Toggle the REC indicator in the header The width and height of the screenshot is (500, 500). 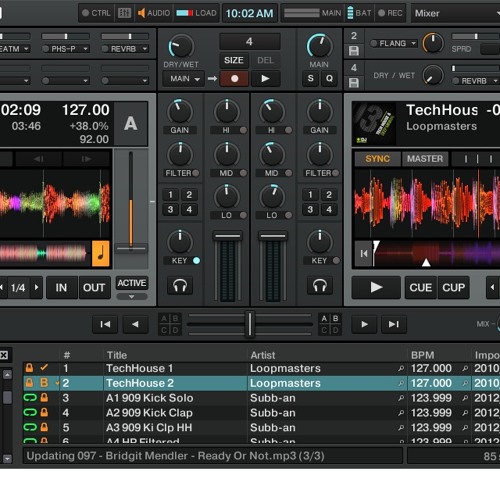(390, 13)
